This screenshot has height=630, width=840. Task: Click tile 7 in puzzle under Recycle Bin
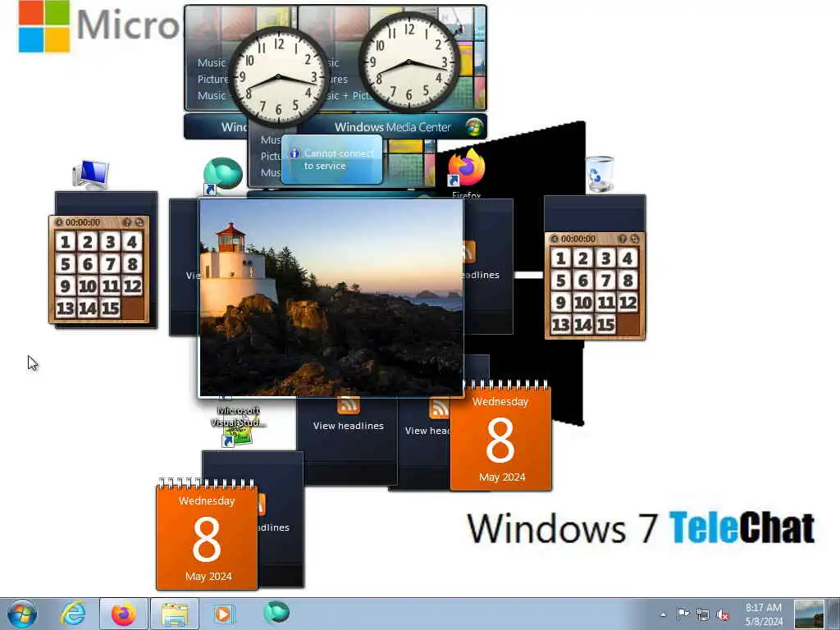(x=606, y=281)
